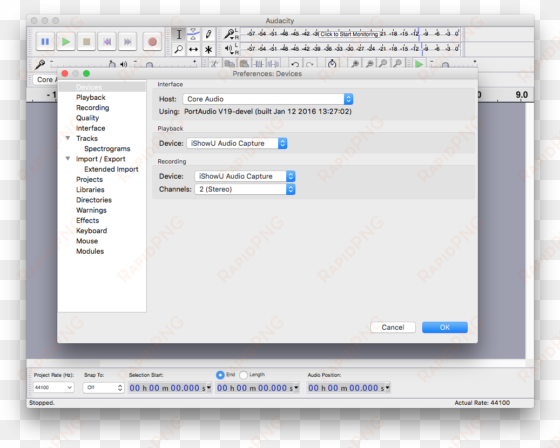Select Effects in the preferences list
This screenshot has height=448, width=560.
pos(87,220)
